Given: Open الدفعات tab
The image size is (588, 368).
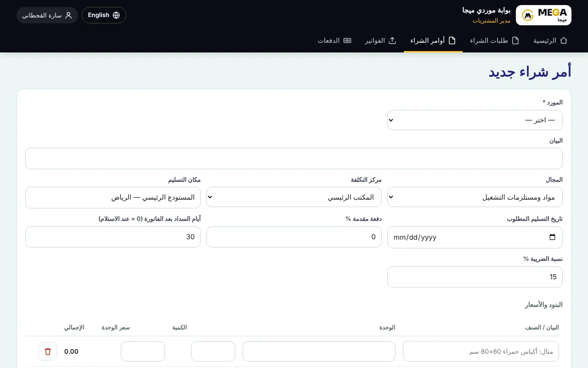Looking at the screenshot, I should (x=334, y=40).
